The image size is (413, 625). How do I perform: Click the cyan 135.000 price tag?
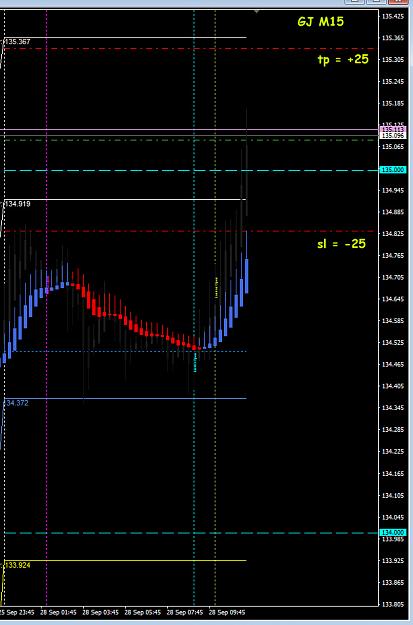pyautogui.click(x=393, y=170)
